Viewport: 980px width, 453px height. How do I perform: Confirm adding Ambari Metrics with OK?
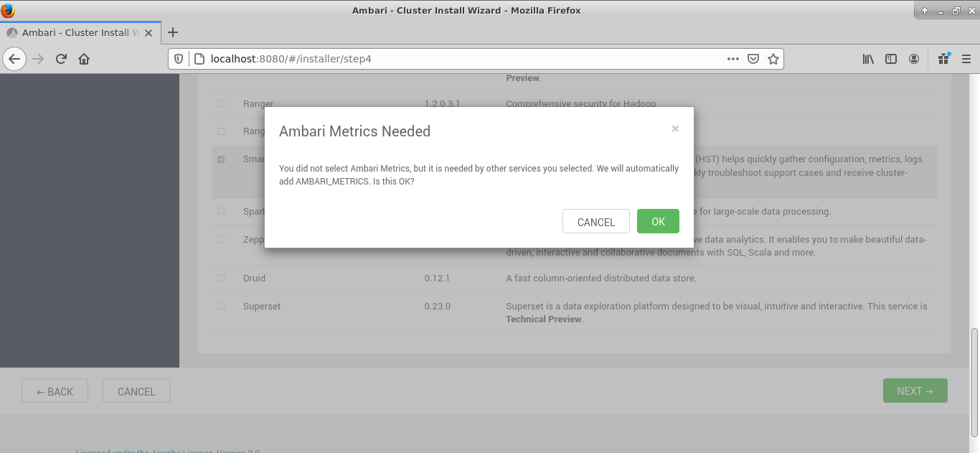[x=658, y=222]
